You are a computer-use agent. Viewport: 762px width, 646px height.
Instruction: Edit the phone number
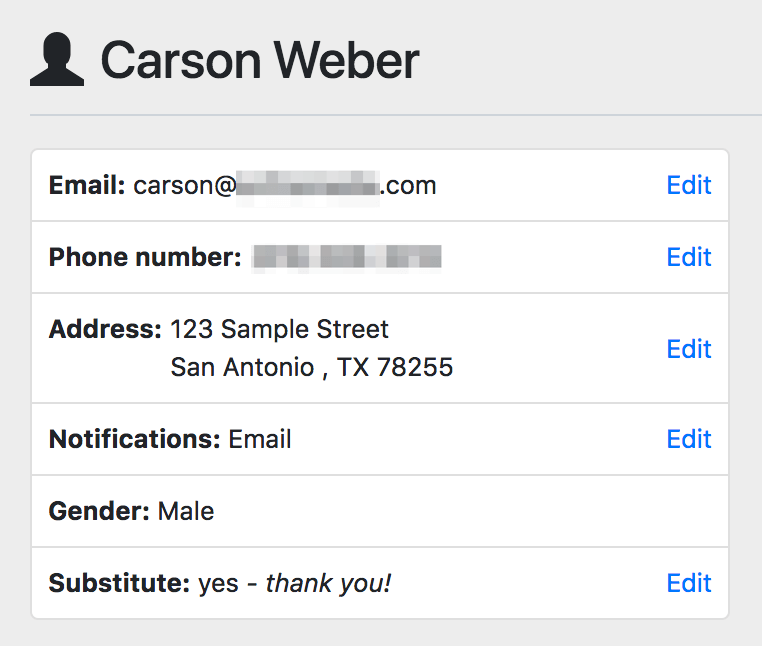688,257
